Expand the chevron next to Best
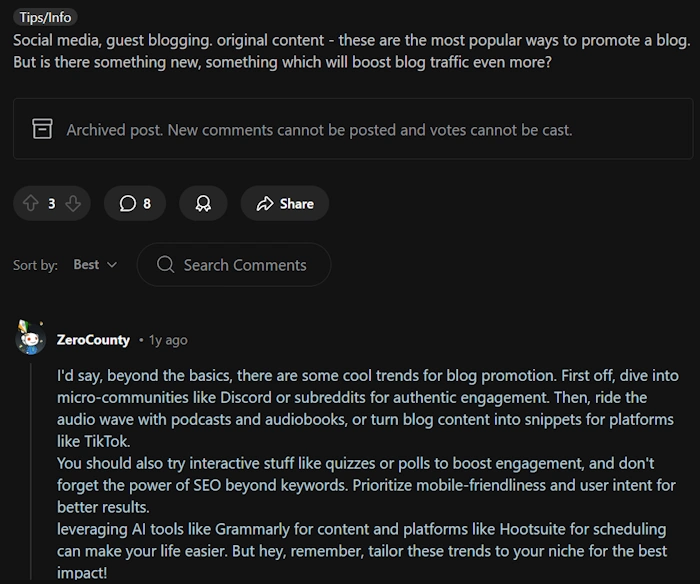Image resolution: width=700 pixels, height=584 pixels. coord(112,265)
